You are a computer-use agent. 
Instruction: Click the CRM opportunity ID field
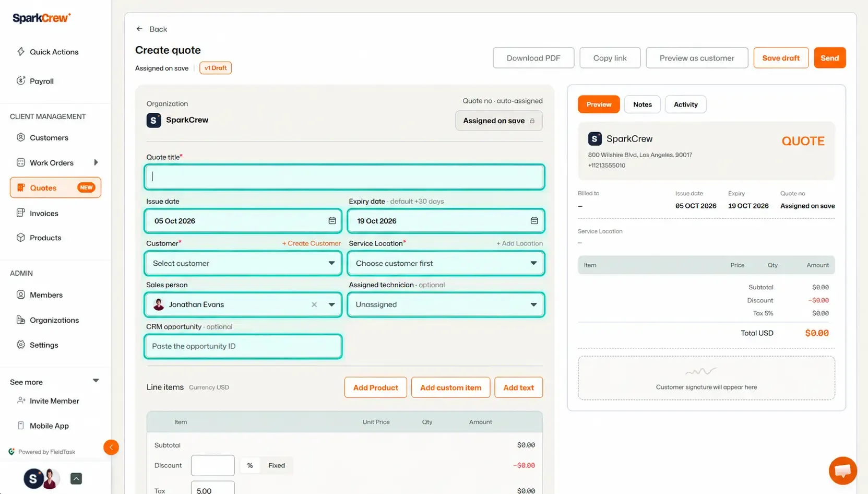[x=243, y=346]
